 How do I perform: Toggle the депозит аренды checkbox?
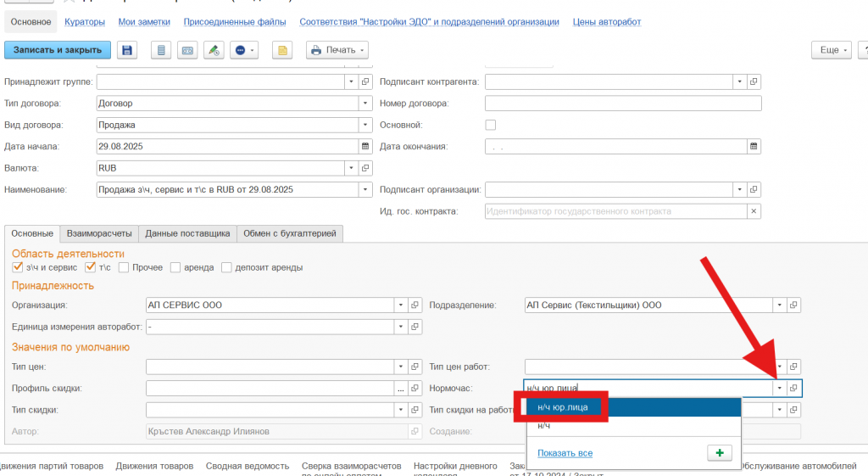226,267
